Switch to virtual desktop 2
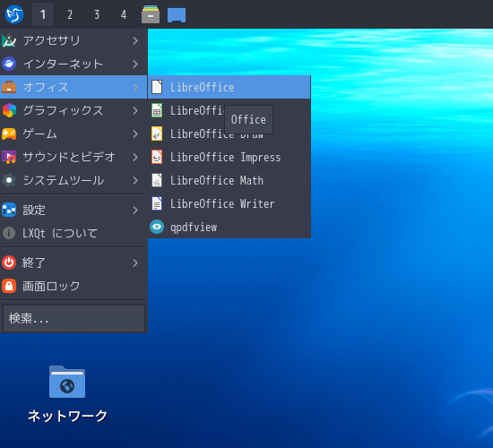This screenshot has height=448, width=493. tap(70, 14)
